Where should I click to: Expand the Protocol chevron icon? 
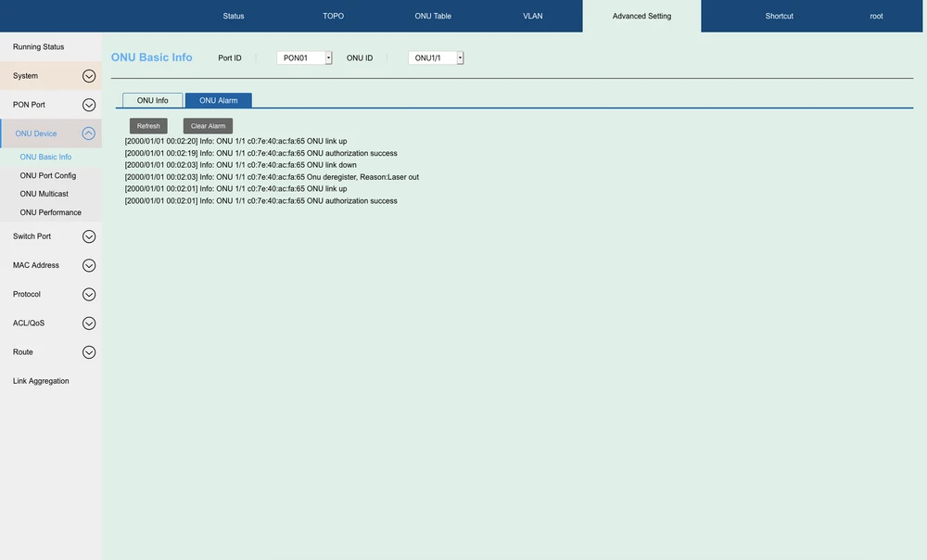coord(89,295)
